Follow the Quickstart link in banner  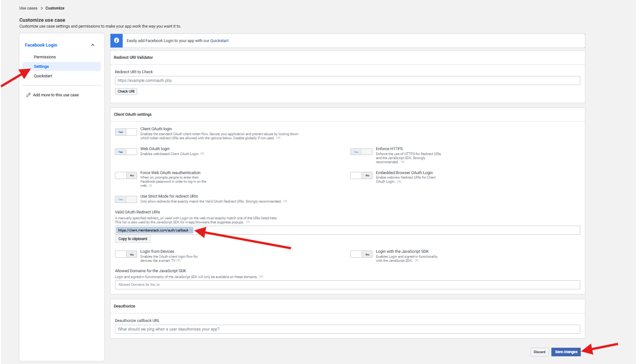click(219, 41)
